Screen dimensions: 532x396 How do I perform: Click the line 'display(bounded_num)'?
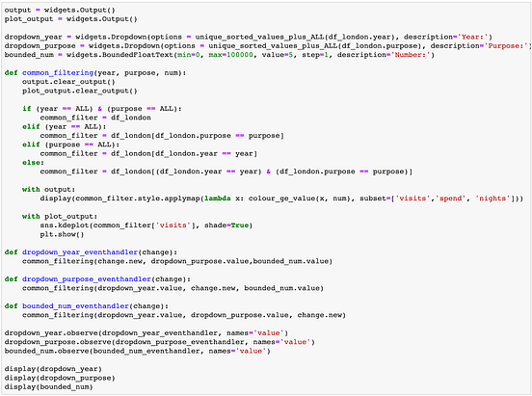[48, 386]
